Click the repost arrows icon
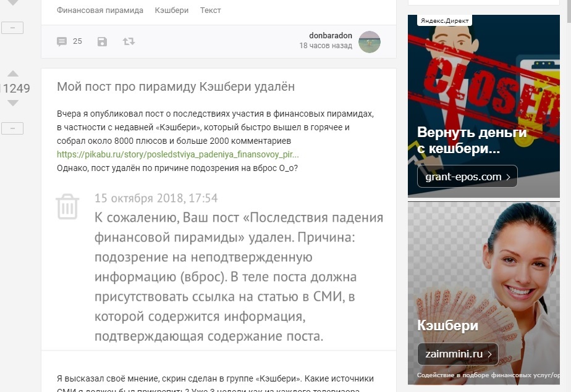The height and width of the screenshot is (392, 571). tap(129, 41)
